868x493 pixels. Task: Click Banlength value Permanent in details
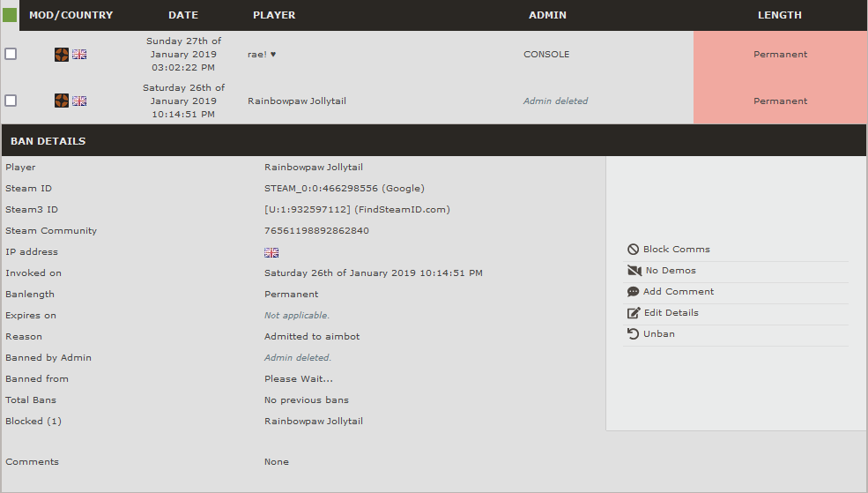pyautogui.click(x=291, y=295)
